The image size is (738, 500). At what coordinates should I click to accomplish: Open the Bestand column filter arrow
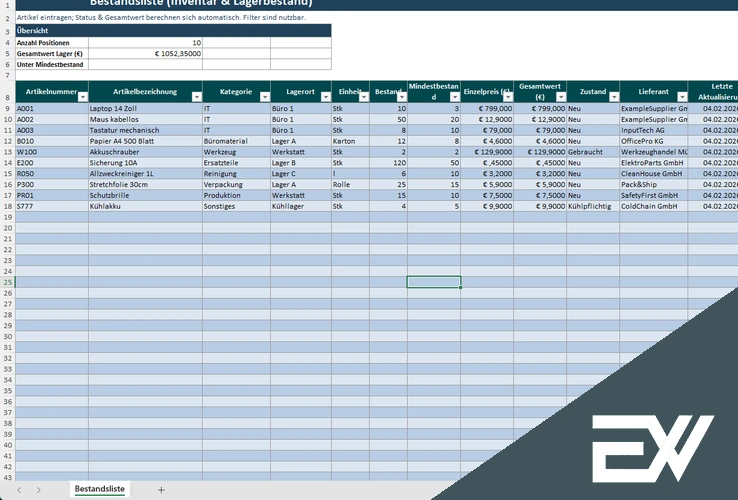pyautogui.click(x=401, y=97)
